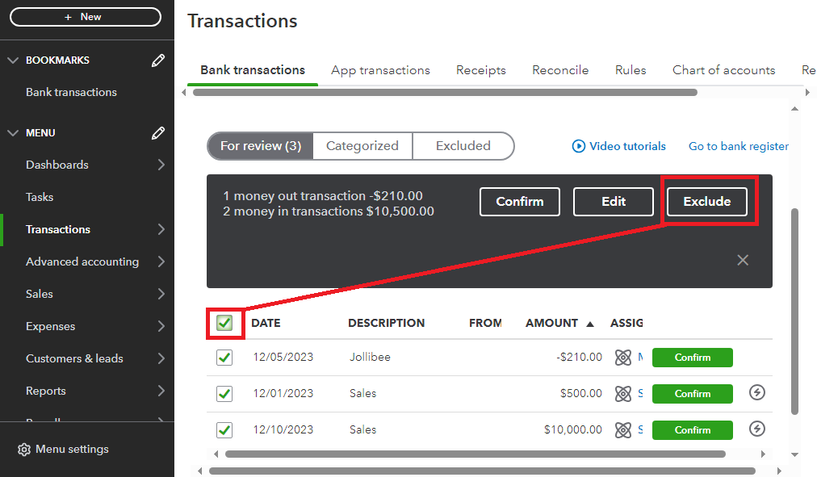Click the lightning rule icon on $500.00 row
817x477 pixels.
[x=757, y=393]
